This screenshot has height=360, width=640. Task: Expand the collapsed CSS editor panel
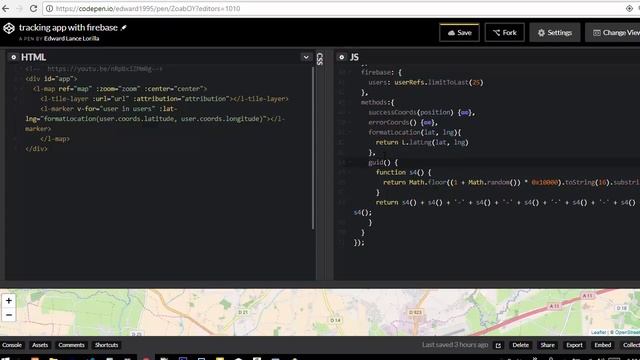(x=320, y=59)
